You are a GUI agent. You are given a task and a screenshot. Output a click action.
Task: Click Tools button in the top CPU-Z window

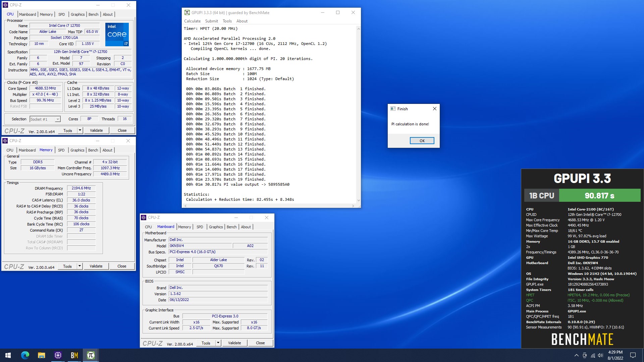click(x=68, y=130)
